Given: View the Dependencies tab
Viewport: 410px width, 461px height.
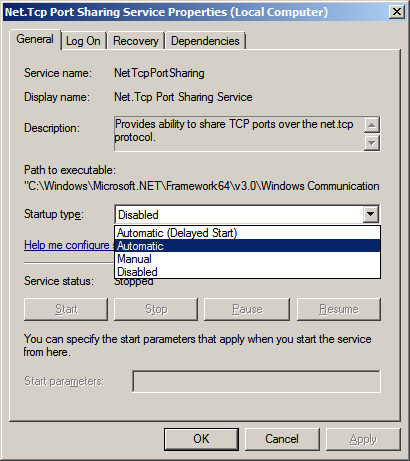Looking at the screenshot, I should 205,41.
